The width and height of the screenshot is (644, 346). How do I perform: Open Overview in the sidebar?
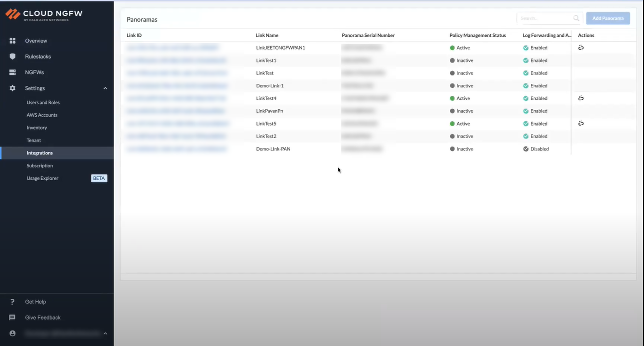36,41
